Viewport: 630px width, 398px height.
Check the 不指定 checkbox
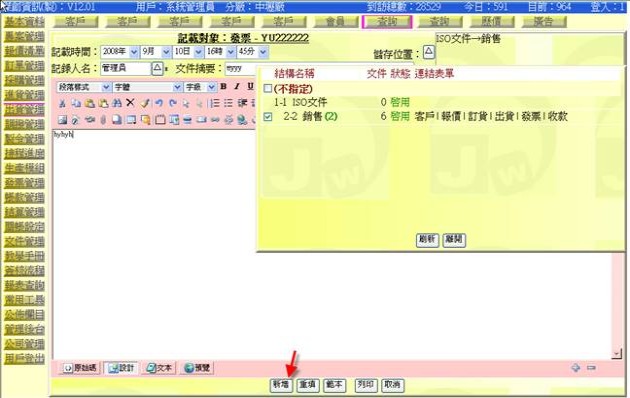pos(268,88)
